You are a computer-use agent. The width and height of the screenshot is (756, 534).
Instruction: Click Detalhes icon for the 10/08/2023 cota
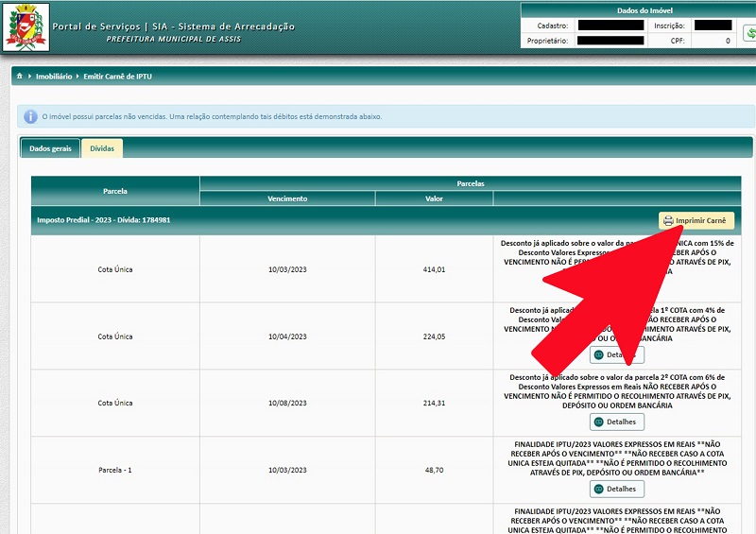599,422
